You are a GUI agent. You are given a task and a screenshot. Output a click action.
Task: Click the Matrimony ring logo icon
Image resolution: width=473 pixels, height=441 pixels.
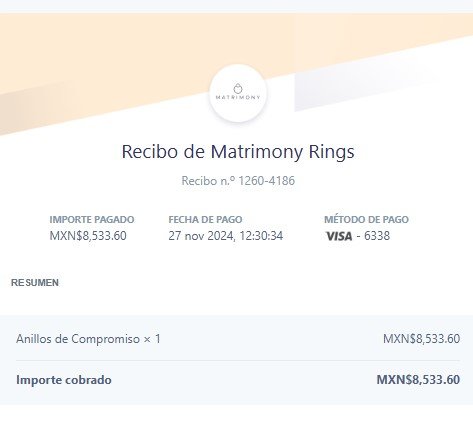point(238,89)
